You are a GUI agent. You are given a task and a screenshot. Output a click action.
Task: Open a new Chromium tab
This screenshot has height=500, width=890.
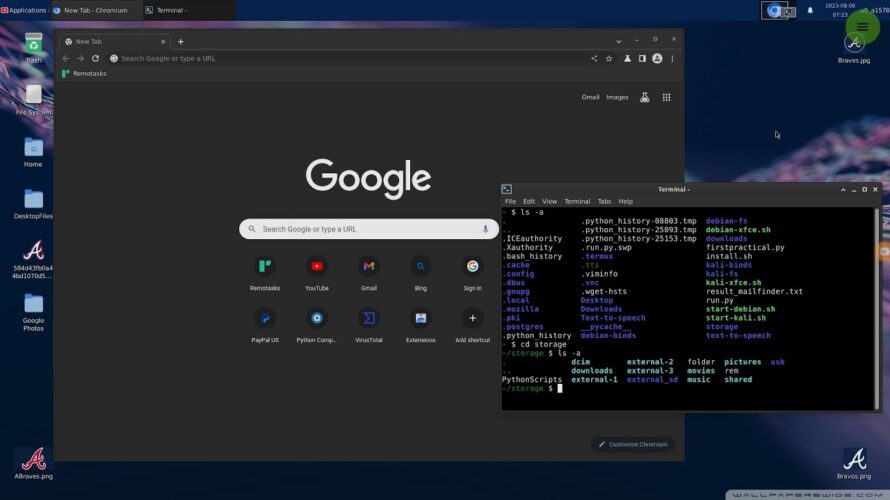[x=180, y=41]
